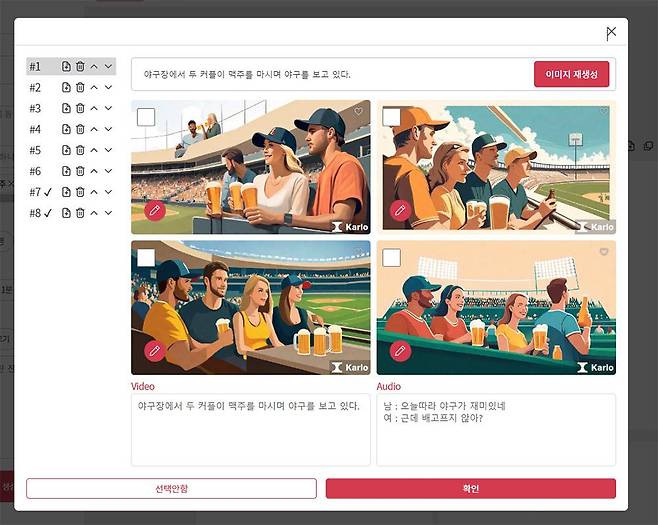Move scene #4 up in the list
The width and height of the screenshot is (658, 525).
pyautogui.click(x=94, y=129)
